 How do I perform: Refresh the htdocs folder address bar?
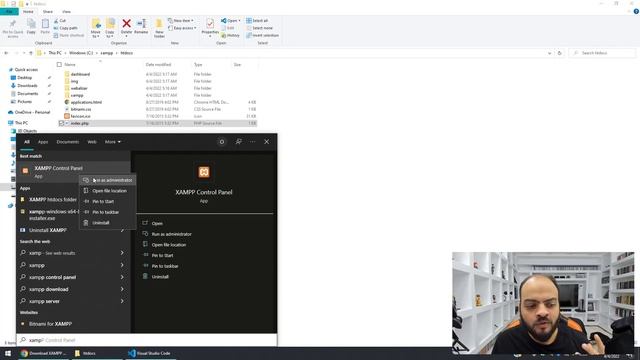click(559, 53)
